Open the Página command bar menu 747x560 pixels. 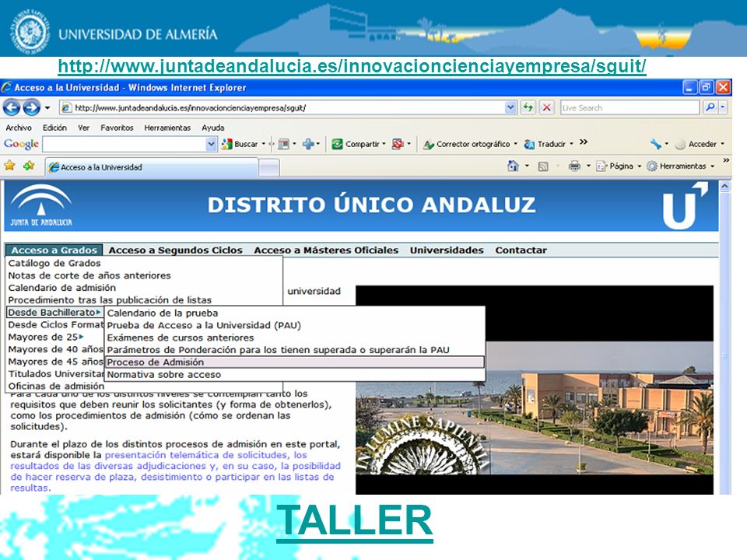coord(619,166)
